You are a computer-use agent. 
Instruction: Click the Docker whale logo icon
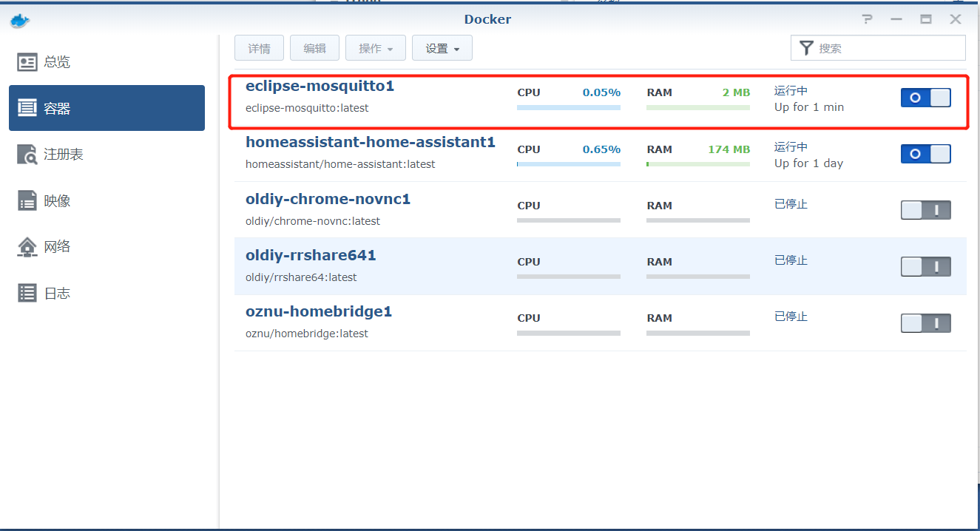click(x=20, y=20)
